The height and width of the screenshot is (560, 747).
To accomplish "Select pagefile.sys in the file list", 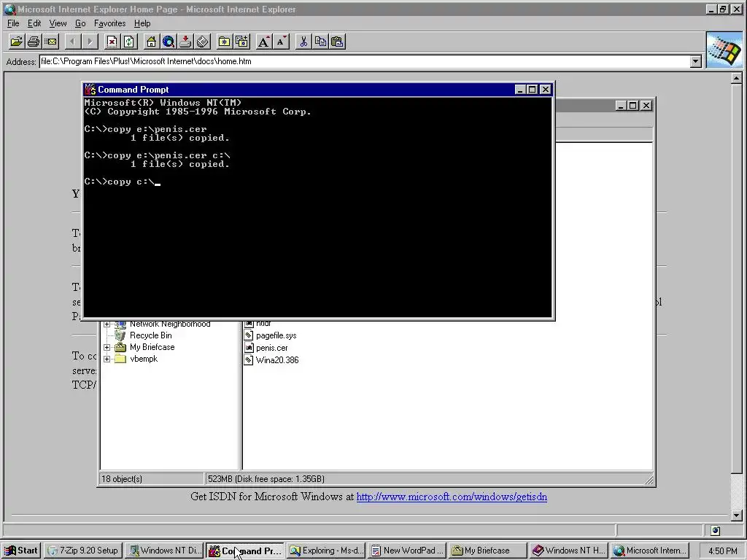I will click(276, 335).
